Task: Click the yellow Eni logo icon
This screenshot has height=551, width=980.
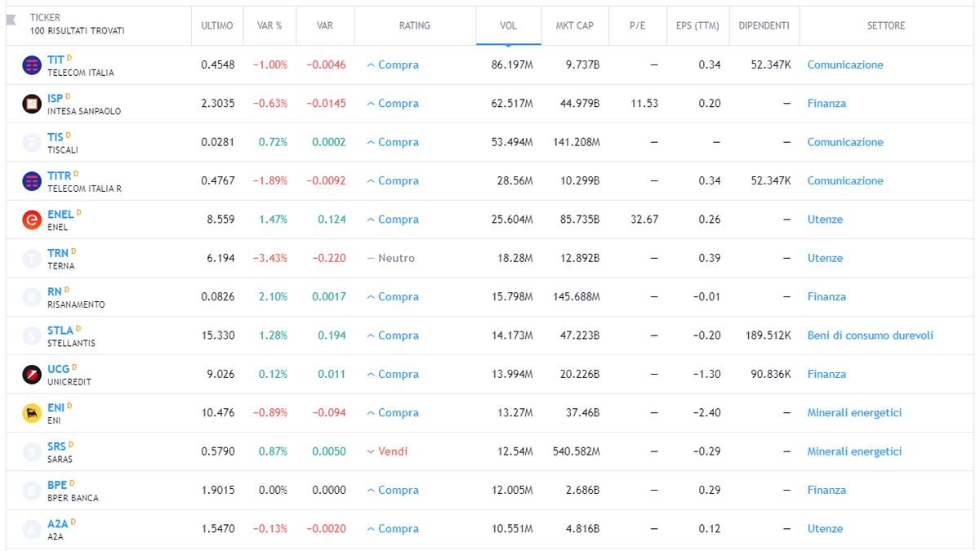Action: (x=32, y=413)
